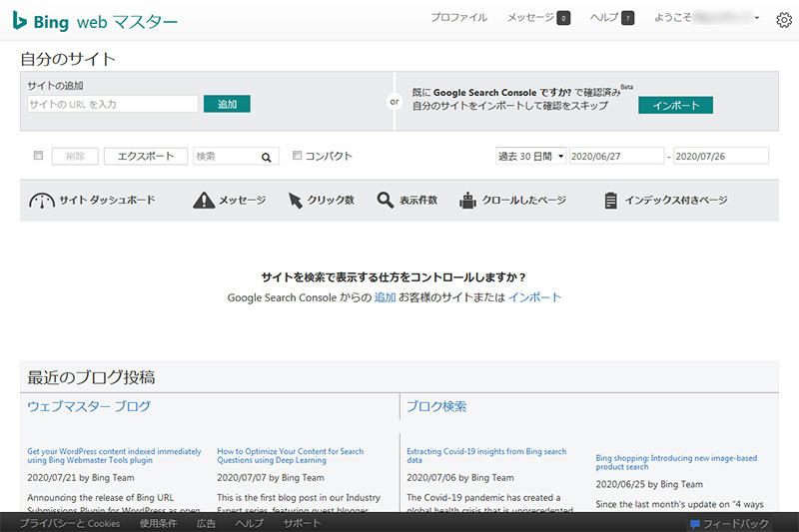Open プライバシーと Cookies footer link
Image resolution: width=799 pixels, height=532 pixels.
(70, 523)
